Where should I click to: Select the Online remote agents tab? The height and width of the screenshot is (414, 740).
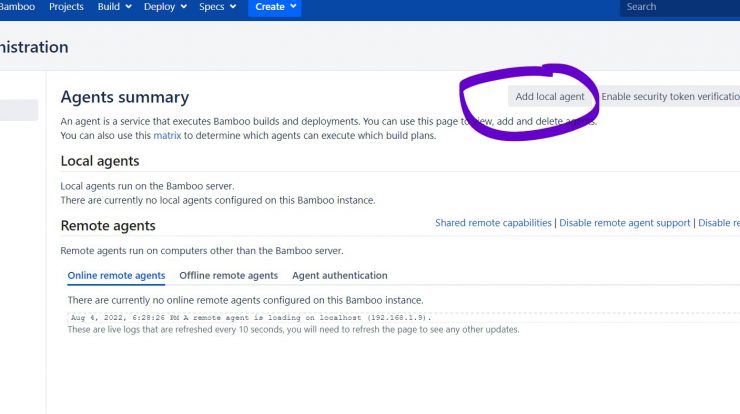(116, 276)
